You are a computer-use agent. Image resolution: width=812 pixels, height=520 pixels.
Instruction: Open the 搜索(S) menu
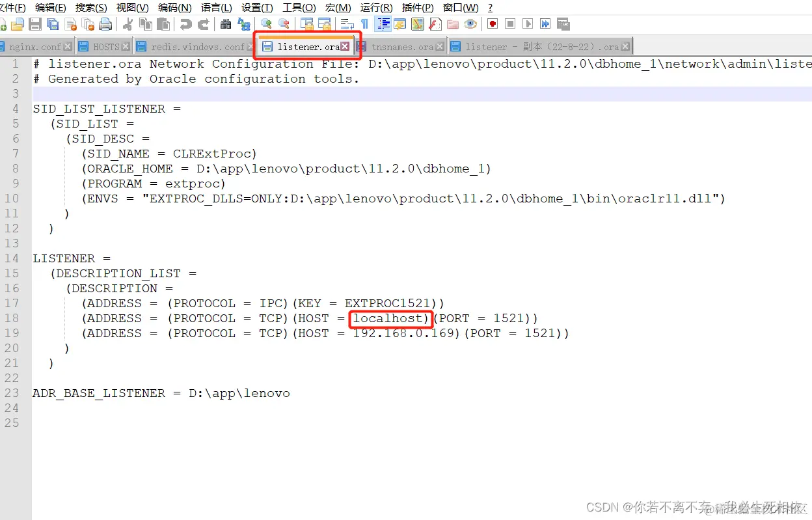pos(91,8)
